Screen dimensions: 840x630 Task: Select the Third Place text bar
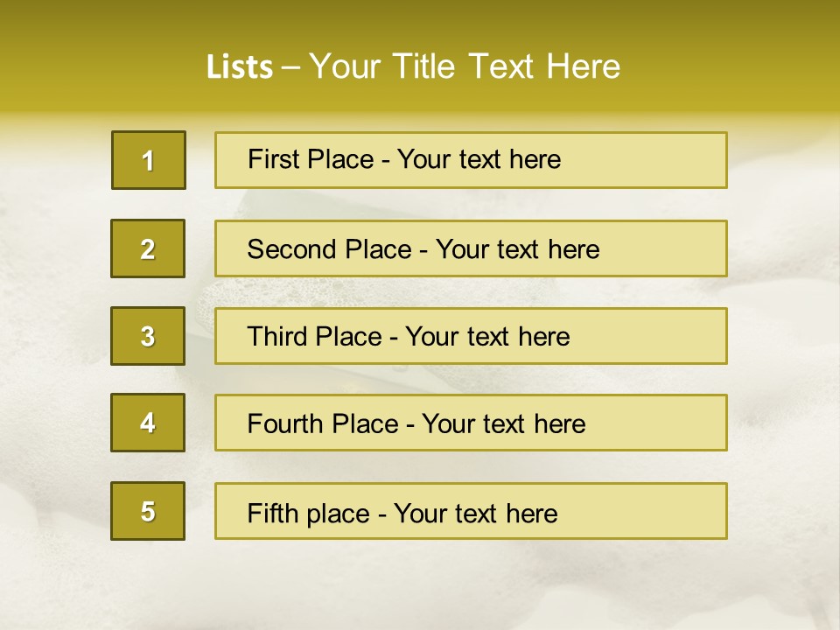471,336
